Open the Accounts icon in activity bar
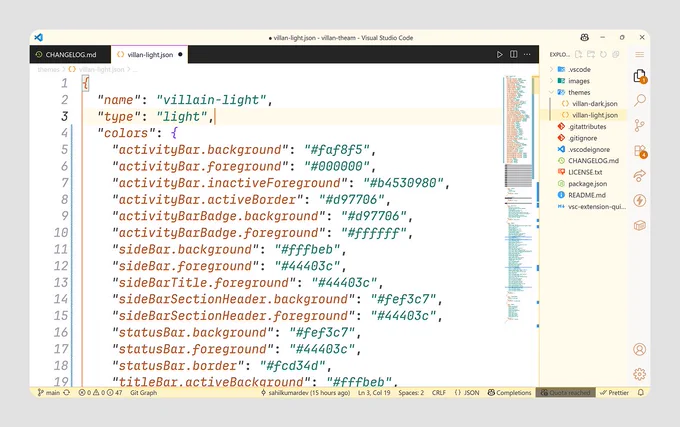This screenshot has height=427, width=680. pyautogui.click(x=639, y=349)
